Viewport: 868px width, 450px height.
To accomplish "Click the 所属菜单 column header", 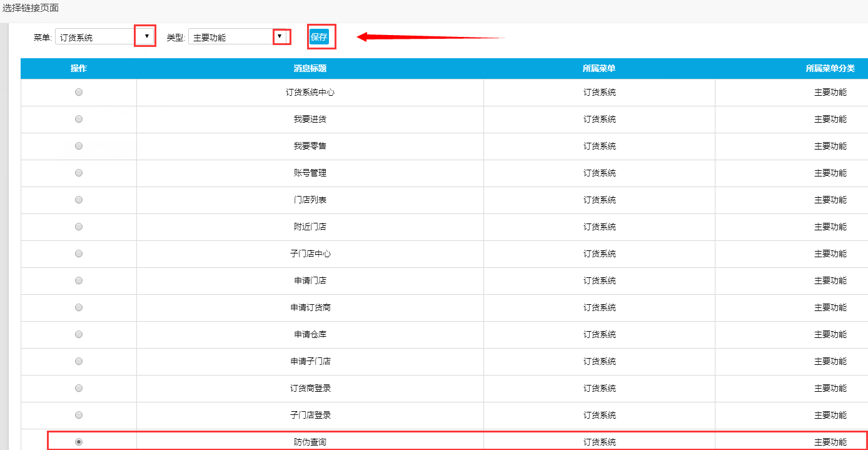I will [599, 68].
